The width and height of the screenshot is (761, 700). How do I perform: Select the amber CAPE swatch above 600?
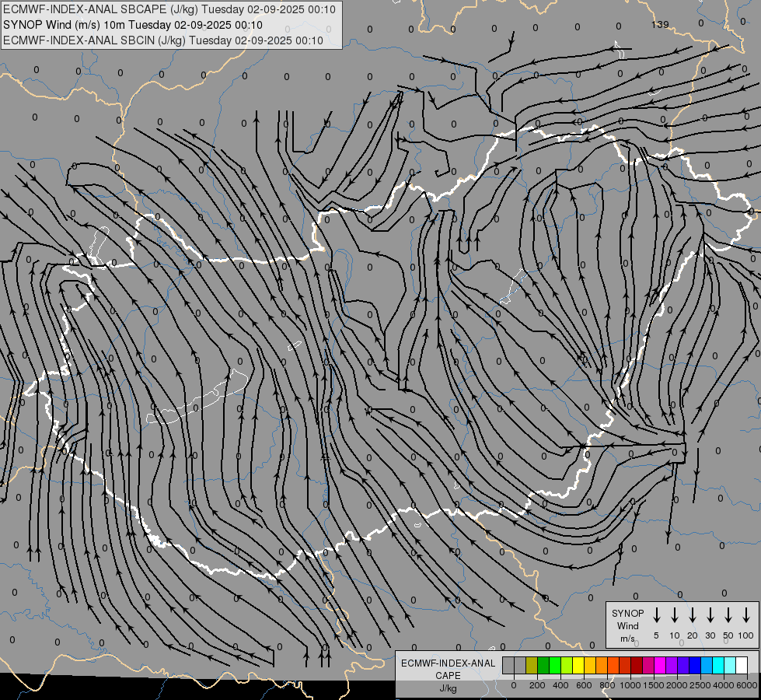click(x=590, y=666)
